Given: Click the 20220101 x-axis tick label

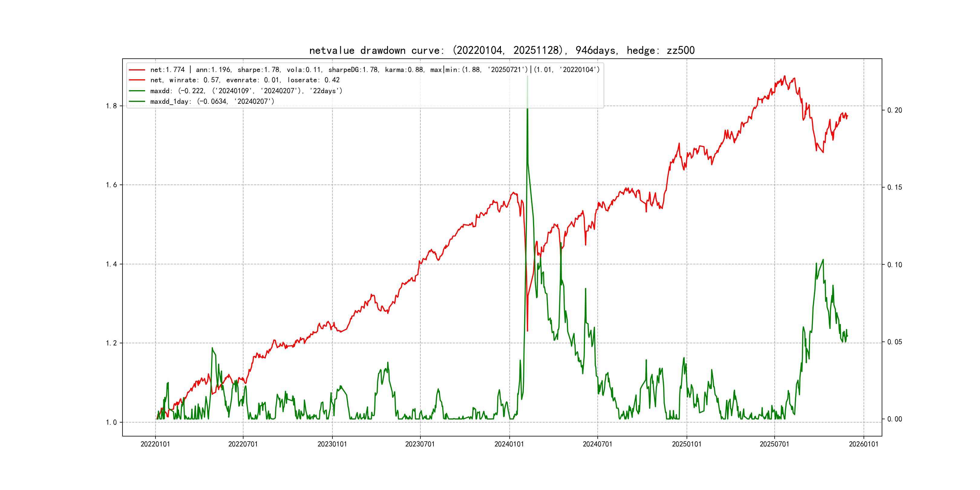Looking at the screenshot, I should [x=155, y=444].
